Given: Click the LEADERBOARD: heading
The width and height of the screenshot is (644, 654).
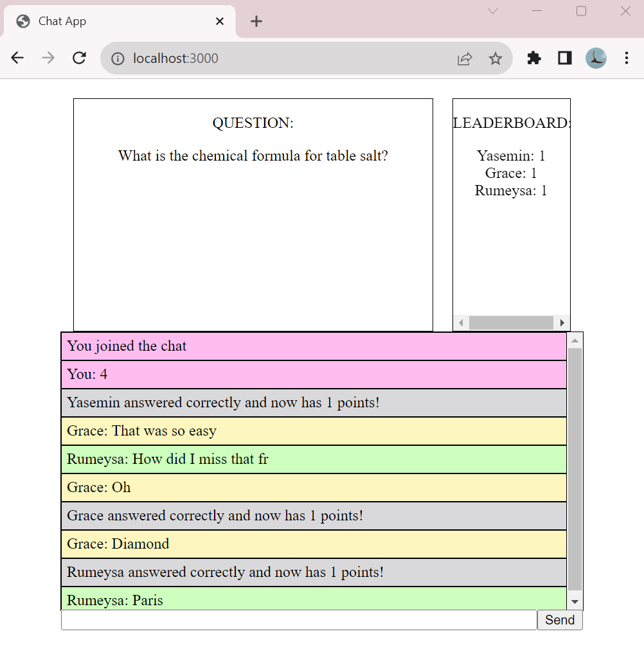Looking at the screenshot, I should pos(511,123).
